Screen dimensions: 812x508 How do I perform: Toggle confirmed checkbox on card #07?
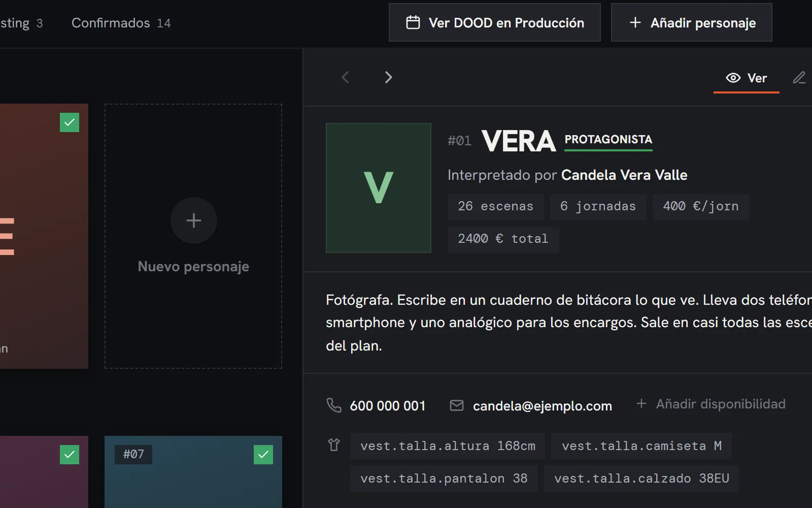(263, 455)
